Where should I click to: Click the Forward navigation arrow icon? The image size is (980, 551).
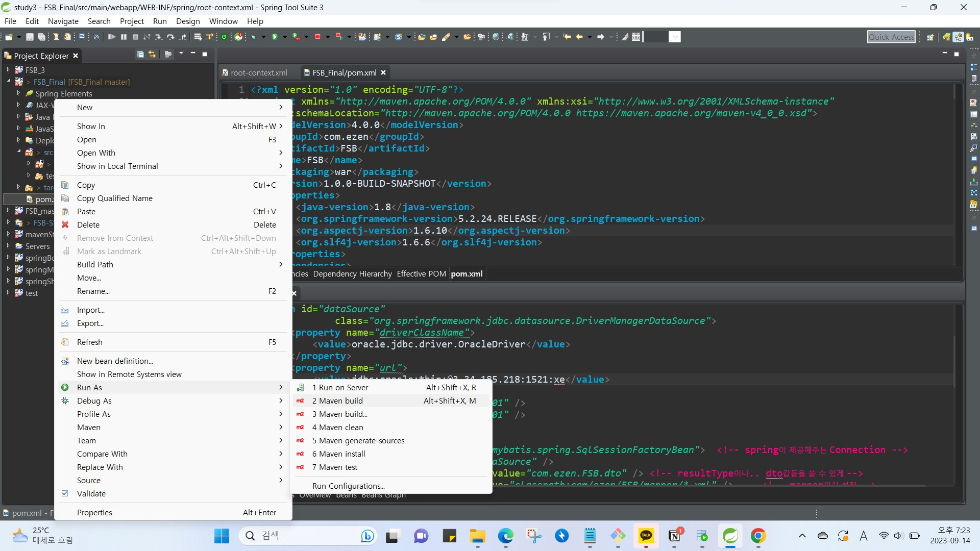pyautogui.click(x=601, y=37)
